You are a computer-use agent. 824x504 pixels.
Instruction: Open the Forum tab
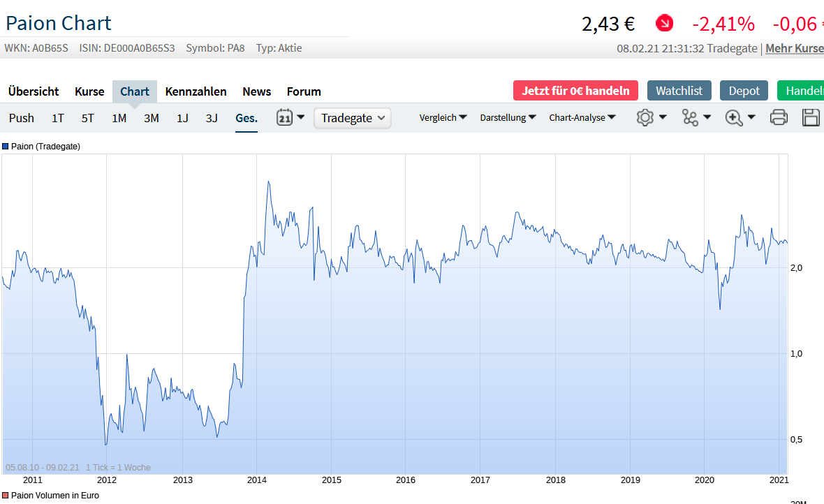tap(304, 91)
